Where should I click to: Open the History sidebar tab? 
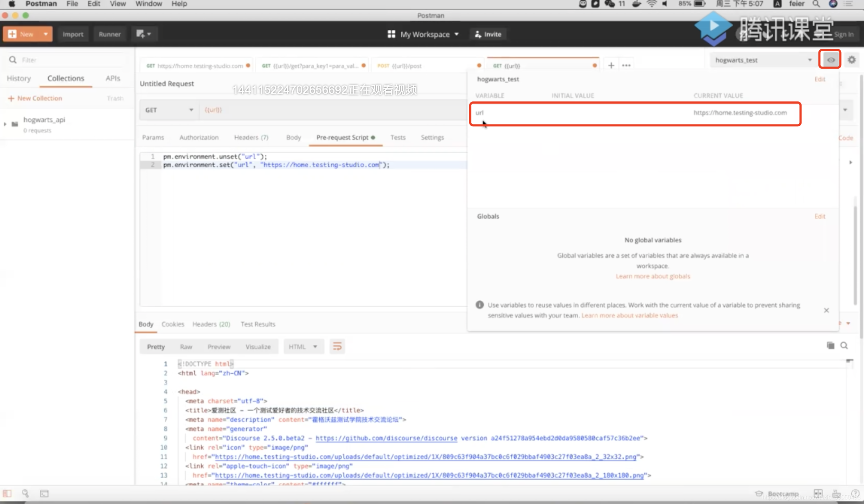19,78
